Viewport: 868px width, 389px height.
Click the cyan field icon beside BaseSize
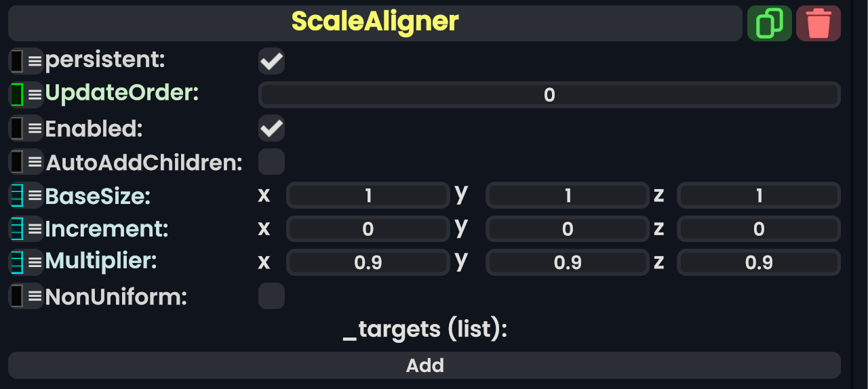click(x=17, y=196)
